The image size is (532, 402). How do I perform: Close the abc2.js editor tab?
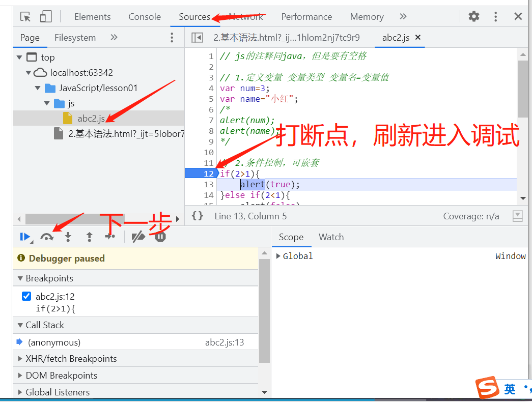coord(418,37)
